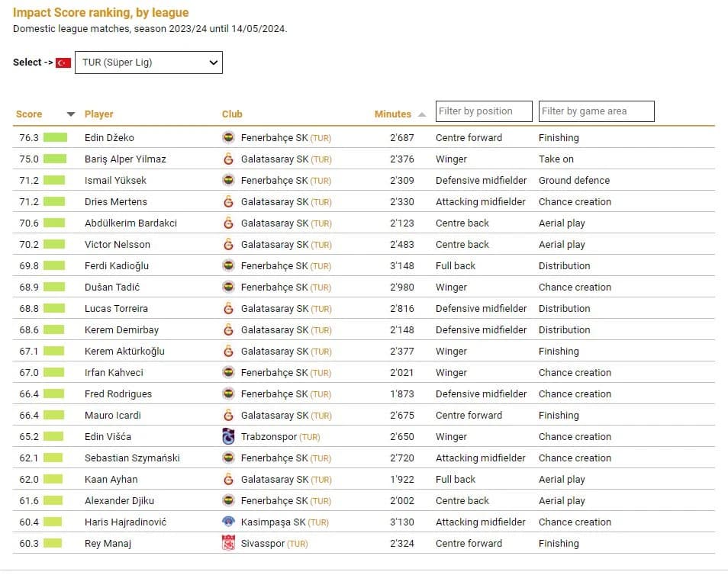Viewport: 728px width, 575px height.
Task: Click Fenerbahçe crest in Edin Džeko row
Action: tap(228, 138)
